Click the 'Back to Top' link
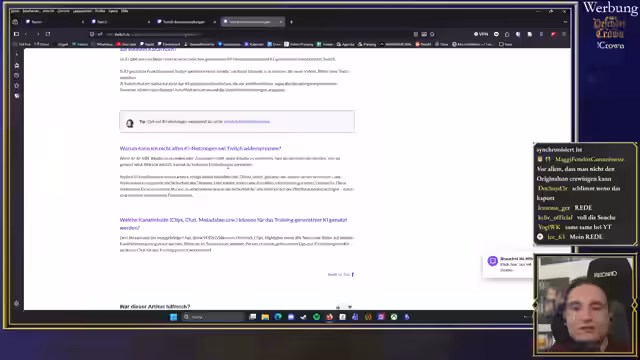The width and height of the screenshot is (640, 360). (341, 274)
